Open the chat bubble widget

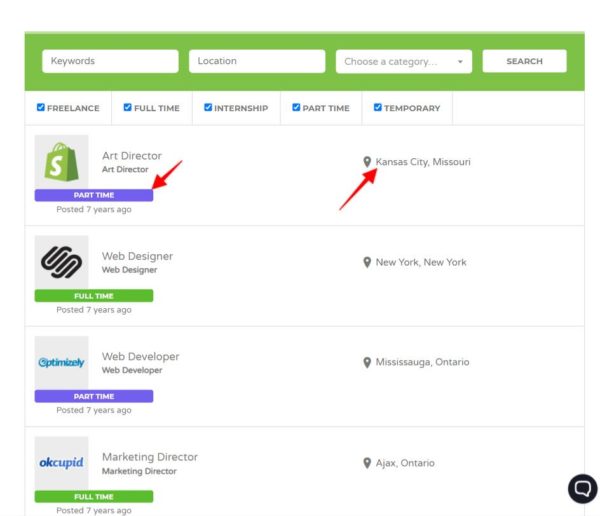point(582,488)
